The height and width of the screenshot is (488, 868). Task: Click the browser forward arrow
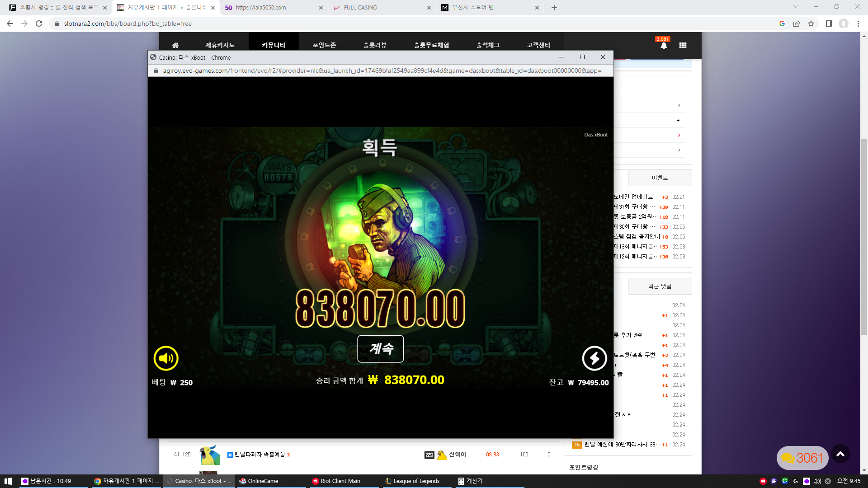point(24,23)
